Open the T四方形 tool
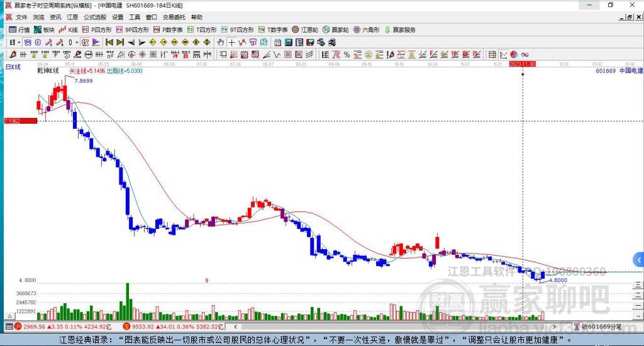This screenshot has width=644, height=346. (x=202, y=30)
